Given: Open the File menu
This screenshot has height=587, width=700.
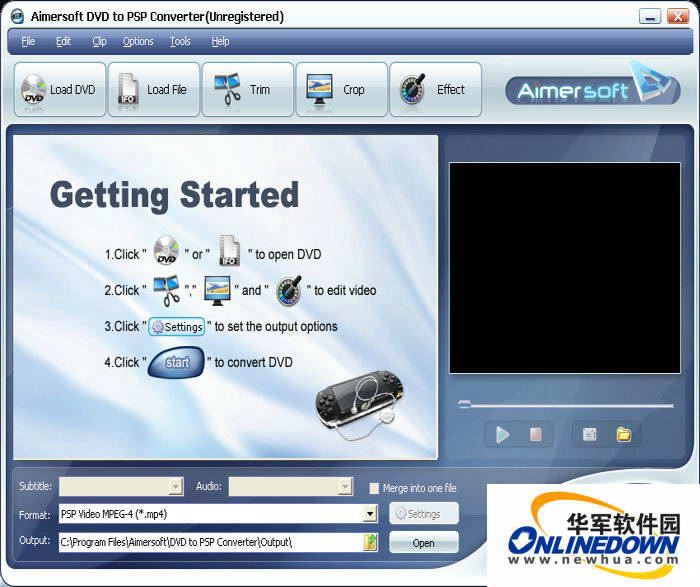Looking at the screenshot, I should pos(28,42).
